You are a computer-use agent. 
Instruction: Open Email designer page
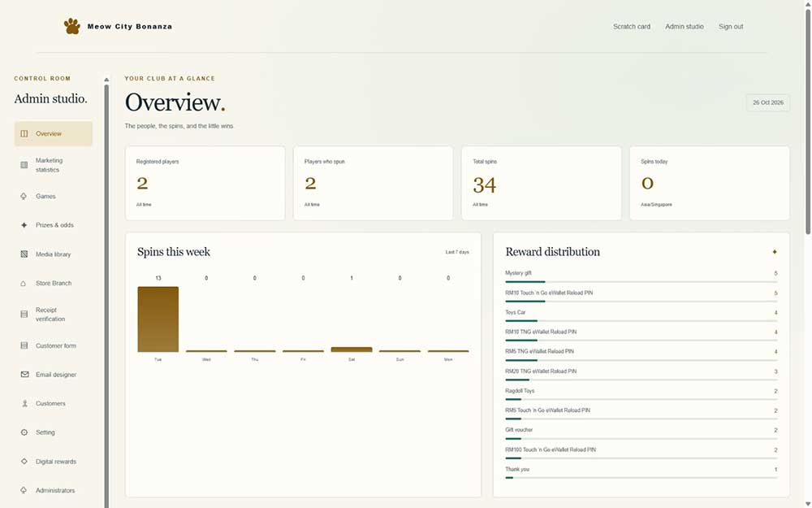click(54, 374)
